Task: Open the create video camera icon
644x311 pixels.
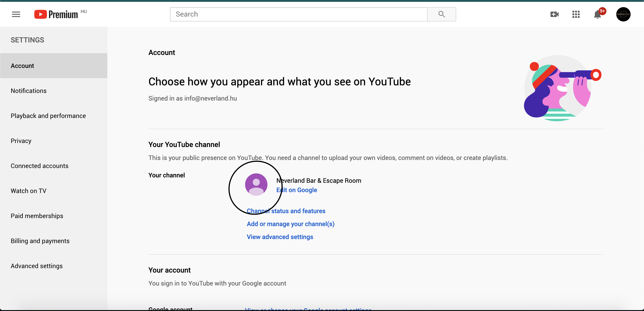Action: coord(554,14)
